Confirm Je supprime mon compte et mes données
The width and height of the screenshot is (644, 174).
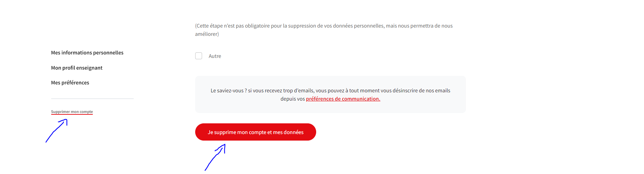tap(256, 132)
